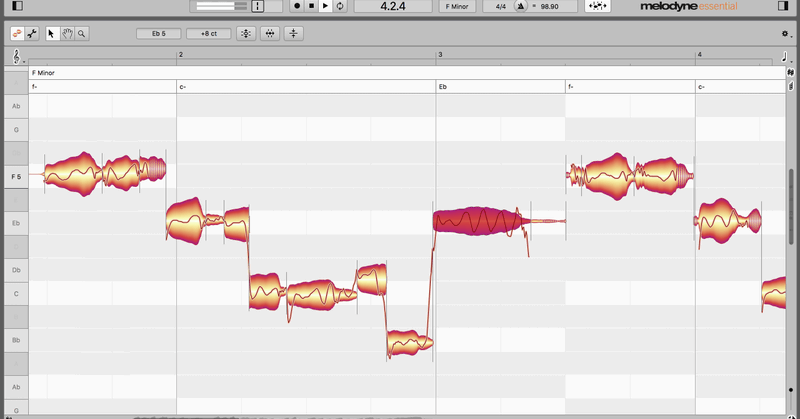Click the Db key in the pitch ruler
800x419 pixels.
tap(16, 270)
